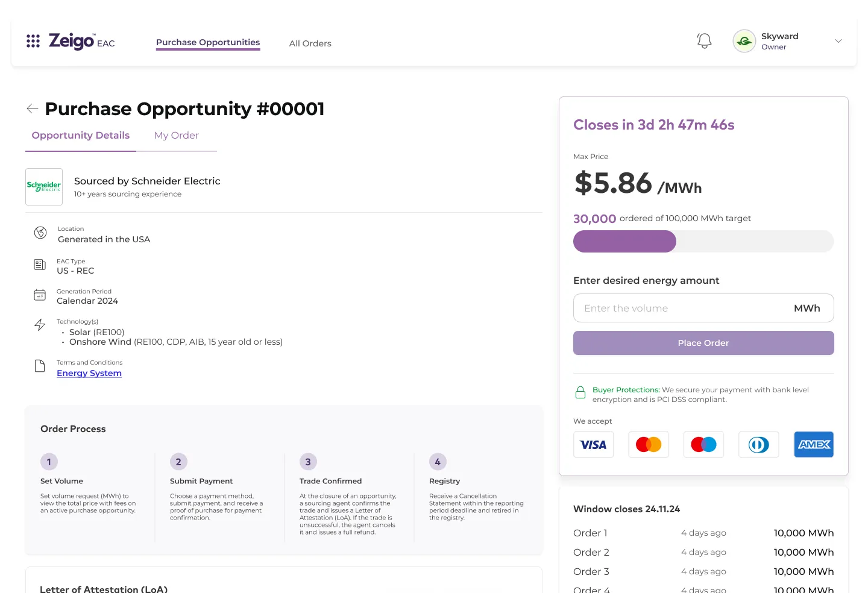Click the Order 1 row
Screen dimensions: 868x593
click(x=703, y=533)
